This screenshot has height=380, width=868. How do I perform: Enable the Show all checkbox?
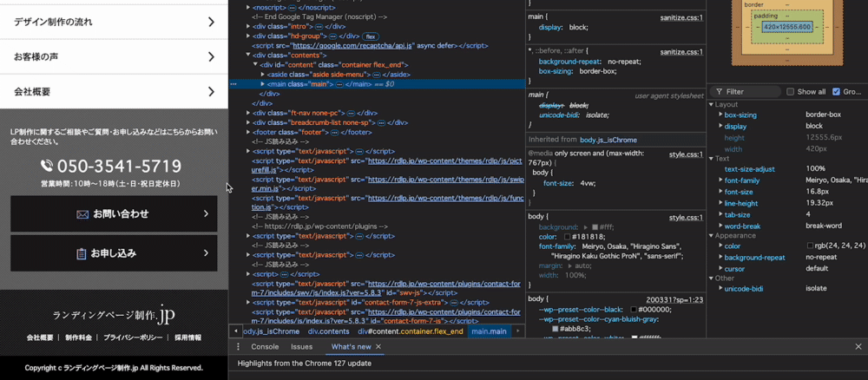click(790, 91)
